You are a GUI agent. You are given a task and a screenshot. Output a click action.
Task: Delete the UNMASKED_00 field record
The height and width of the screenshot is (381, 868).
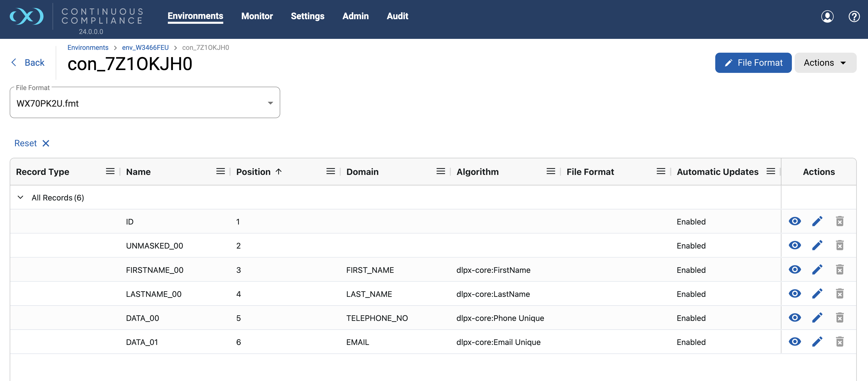[x=839, y=245]
